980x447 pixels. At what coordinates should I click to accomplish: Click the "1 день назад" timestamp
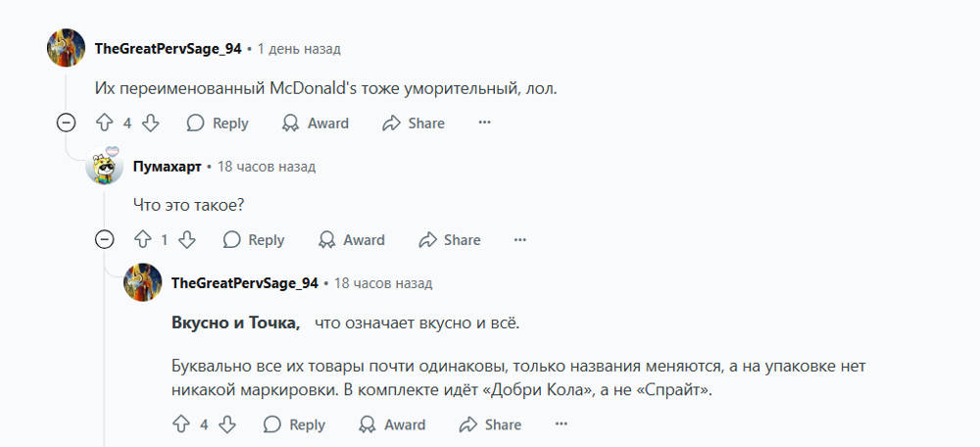point(299,48)
